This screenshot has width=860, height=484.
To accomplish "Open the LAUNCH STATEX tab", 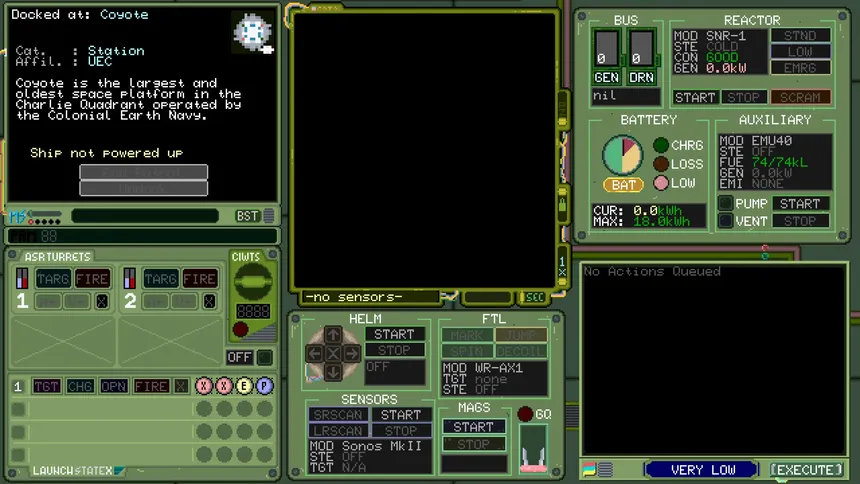I will pos(77,471).
